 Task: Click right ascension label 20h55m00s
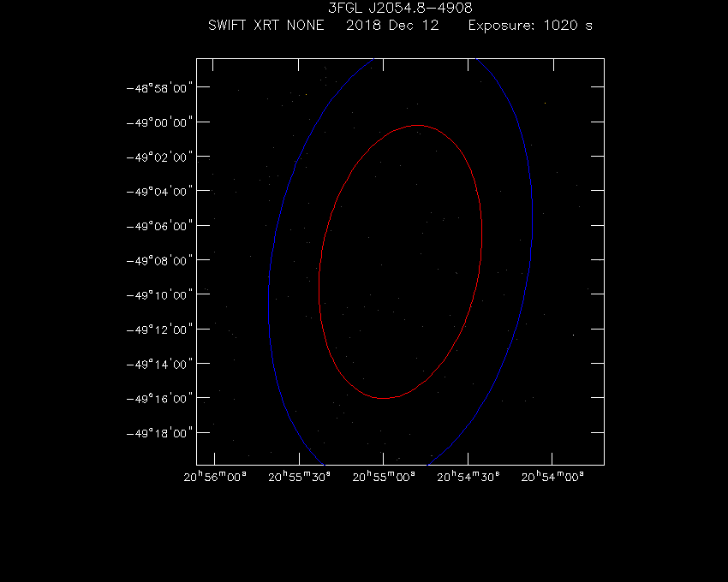384,477
